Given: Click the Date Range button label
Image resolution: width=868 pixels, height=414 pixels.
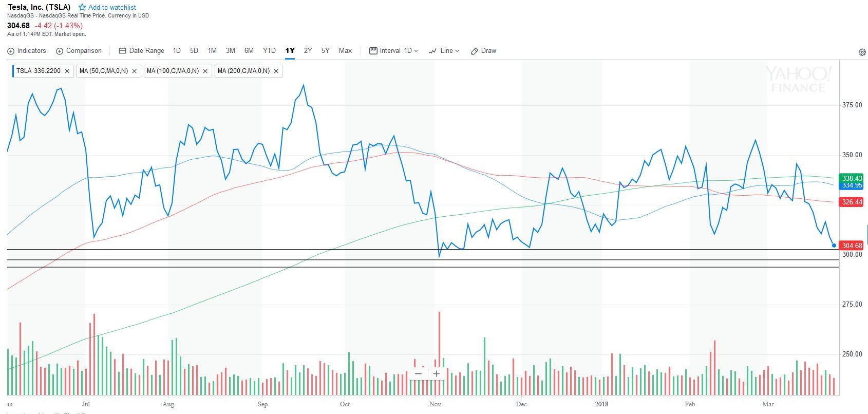Looking at the screenshot, I should pos(146,51).
